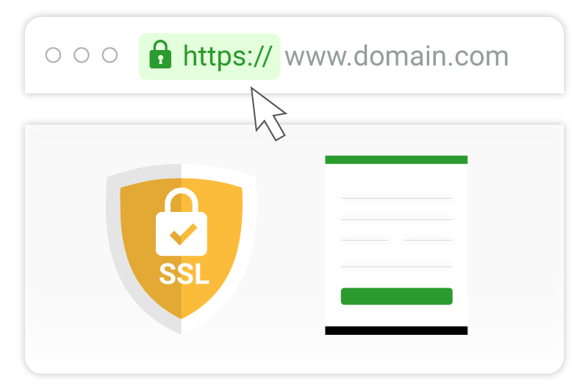Click the green padlock icon in address bar
The height and width of the screenshot is (390, 588).
(160, 54)
